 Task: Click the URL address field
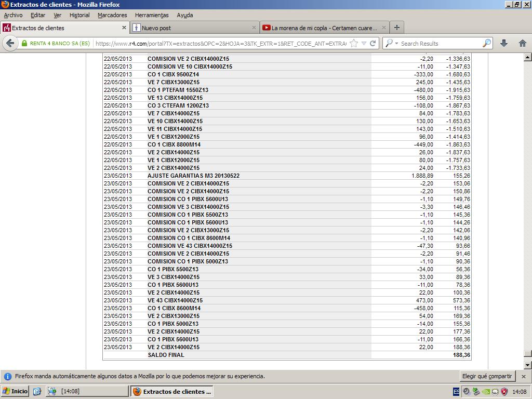(220, 44)
